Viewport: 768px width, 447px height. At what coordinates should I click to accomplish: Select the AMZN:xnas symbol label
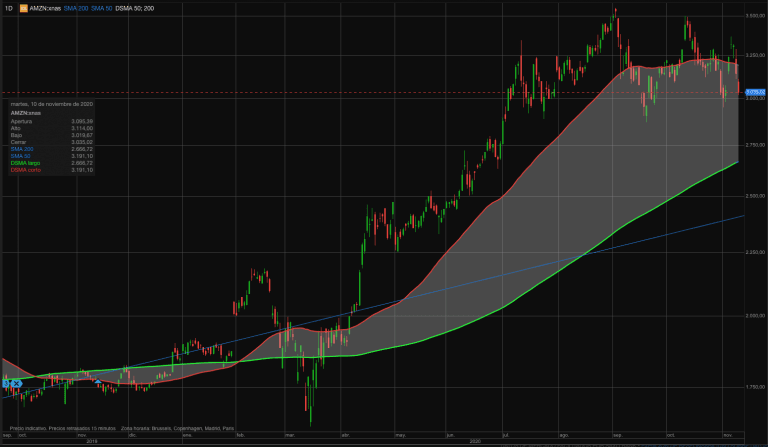pos(46,8)
